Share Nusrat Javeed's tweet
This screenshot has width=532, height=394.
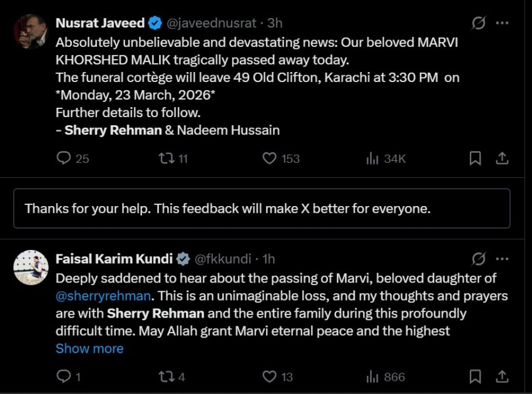click(502, 158)
